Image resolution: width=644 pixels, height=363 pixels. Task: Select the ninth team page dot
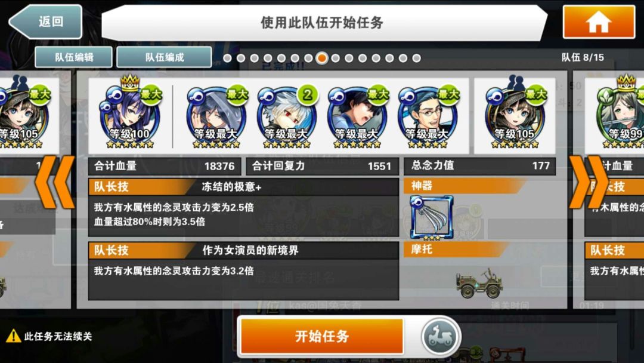tap(336, 59)
